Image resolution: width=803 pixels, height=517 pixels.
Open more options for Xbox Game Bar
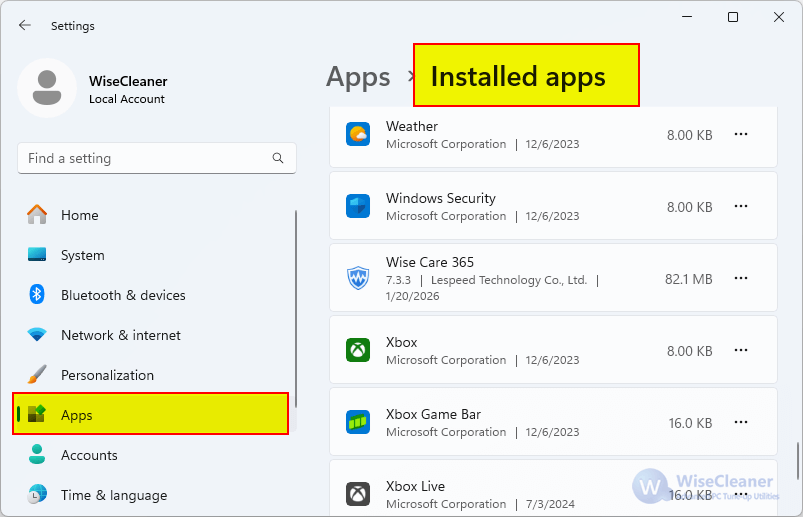[x=741, y=422]
